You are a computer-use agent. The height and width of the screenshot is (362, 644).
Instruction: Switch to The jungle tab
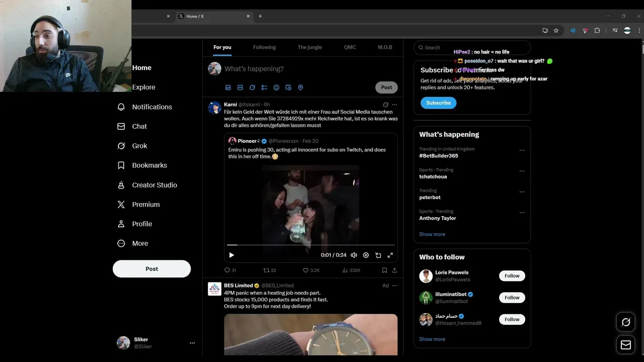tap(309, 47)
